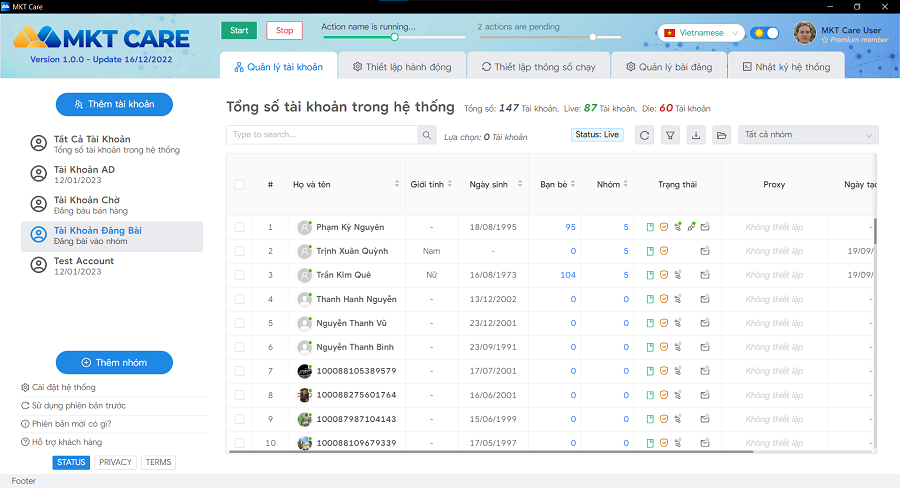
Task: Click the Tất Cả Tài Khoản user icon
Action: click(38, 144)
